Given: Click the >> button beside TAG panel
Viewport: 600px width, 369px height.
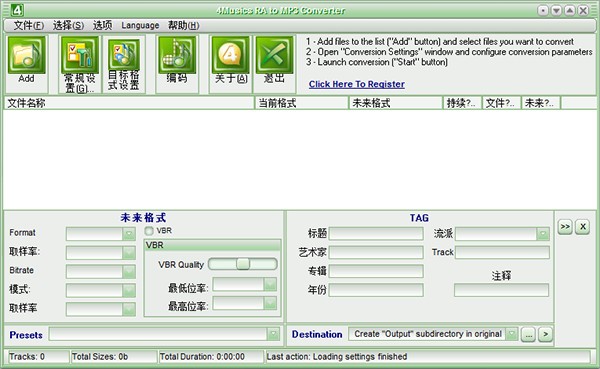Looking at the screenshot, I should point(565,227).
